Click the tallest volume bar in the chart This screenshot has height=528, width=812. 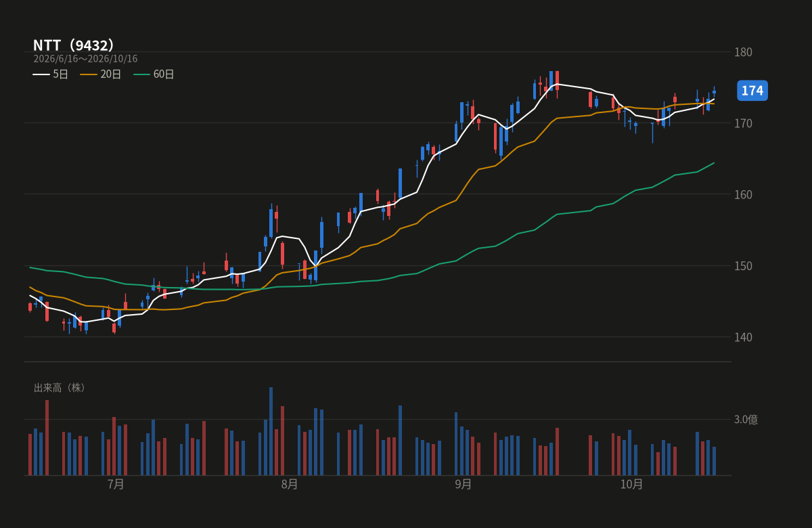[x=271, y=431]
